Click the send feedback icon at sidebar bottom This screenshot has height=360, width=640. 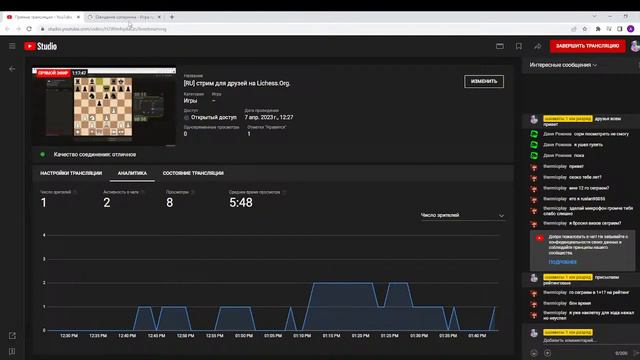[12, 351]
